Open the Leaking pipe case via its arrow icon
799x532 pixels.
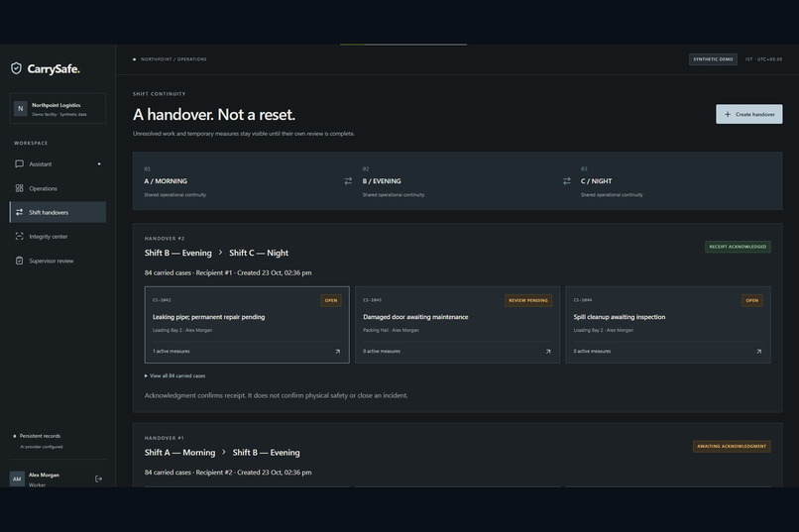[x=337, y=352]
